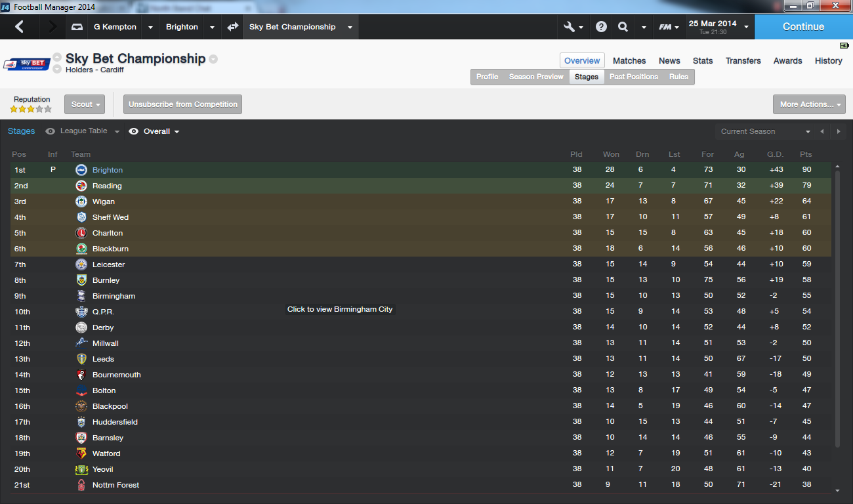The width and height of the screenshot is (853, 504).
Task: Open the Reading team link
Action: [x=107, y=186]
